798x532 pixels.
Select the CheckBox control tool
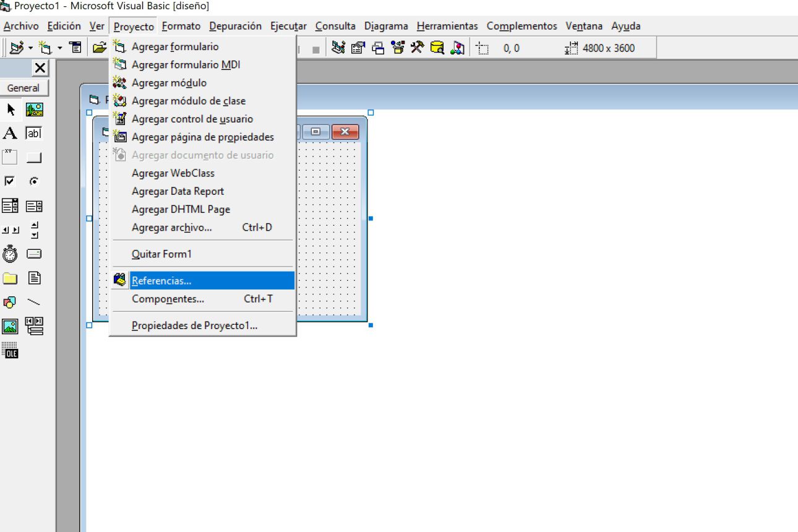click(x=11, y=181)
